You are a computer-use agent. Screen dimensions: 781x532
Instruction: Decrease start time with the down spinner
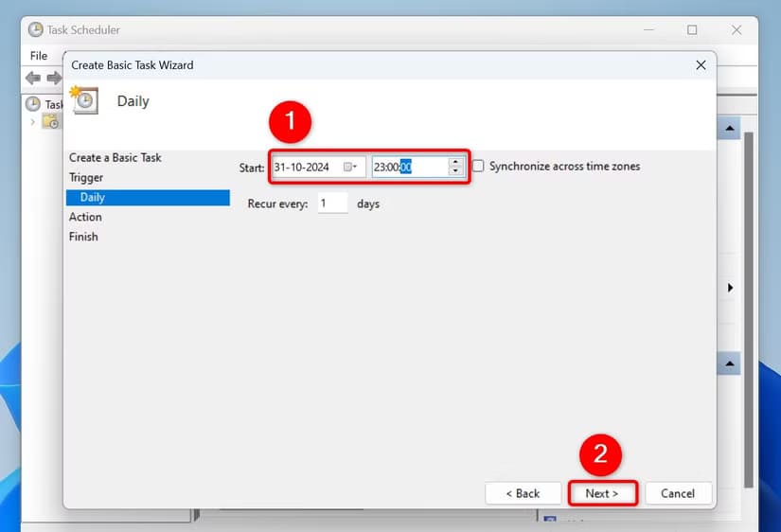[455, 170]
